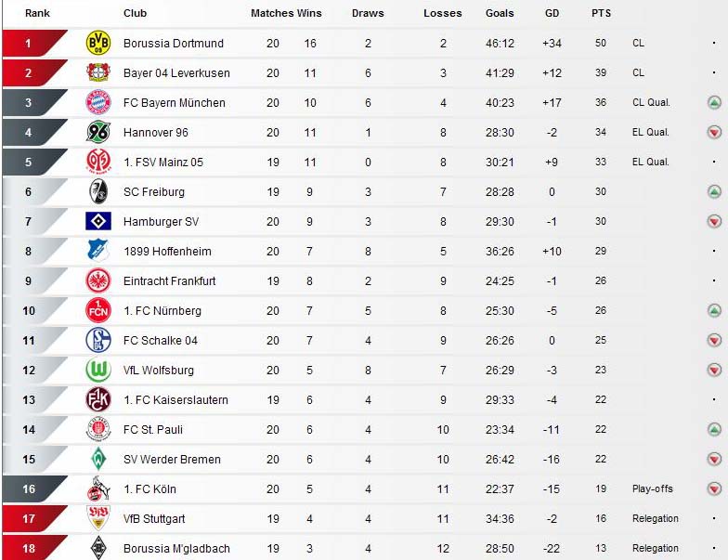Select the Borussia M'gladbach club name
The height and width of the screenshot is (560, 728).
point(176,548)
